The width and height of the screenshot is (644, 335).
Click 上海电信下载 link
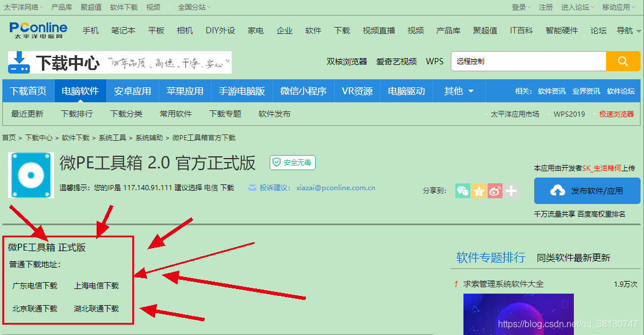point(96,286)
